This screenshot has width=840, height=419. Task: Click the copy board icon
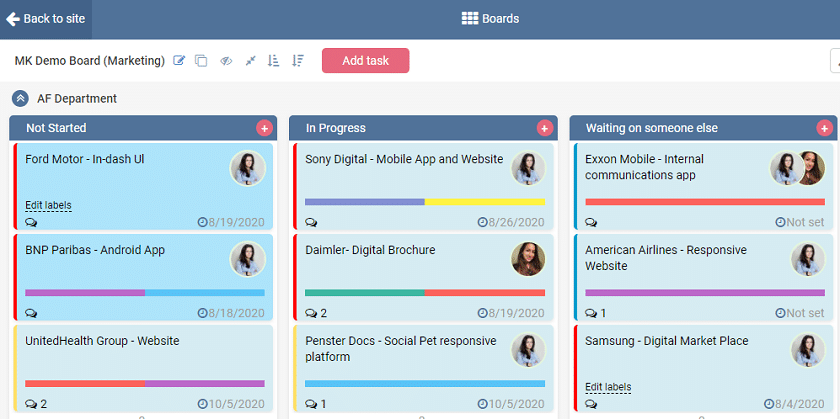pos(201,61)
